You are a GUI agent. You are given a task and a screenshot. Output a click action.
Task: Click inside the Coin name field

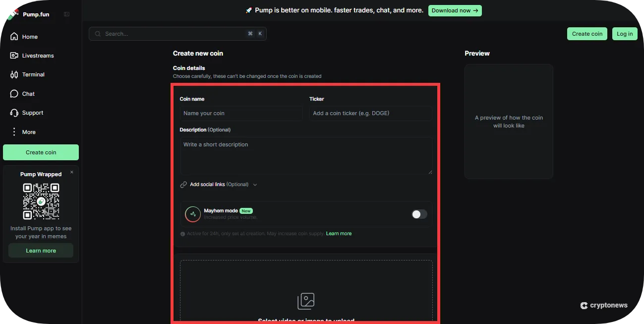point(241,113)
